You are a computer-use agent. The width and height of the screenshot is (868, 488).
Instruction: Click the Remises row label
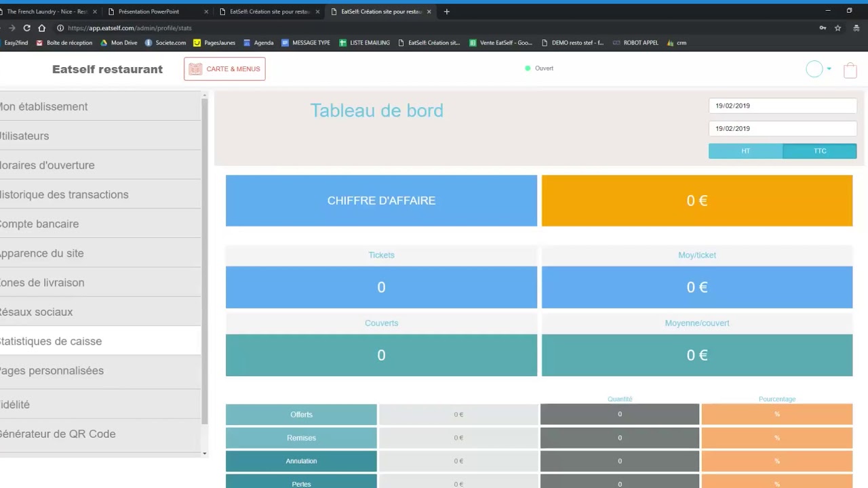pyautogui.click(x=301, y=438)
